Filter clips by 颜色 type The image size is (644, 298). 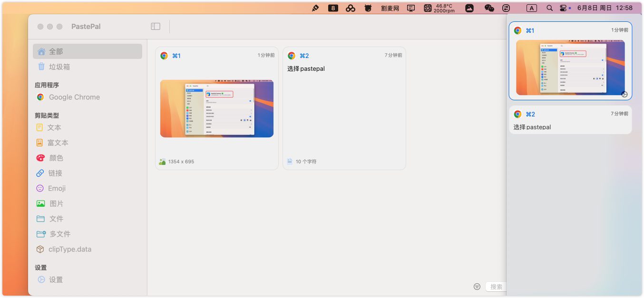88,158
